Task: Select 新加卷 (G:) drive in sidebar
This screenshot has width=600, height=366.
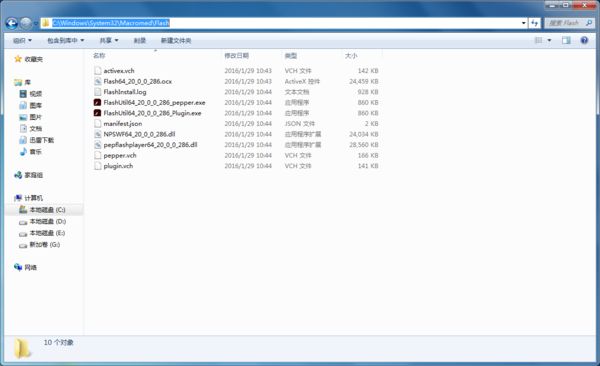Action: pos(40,245)
